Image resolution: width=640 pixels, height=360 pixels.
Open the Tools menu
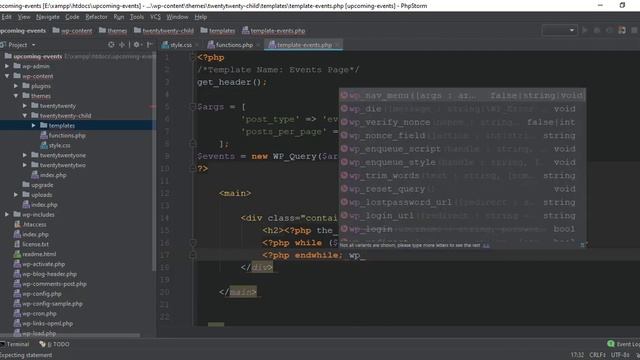(137, 17)
